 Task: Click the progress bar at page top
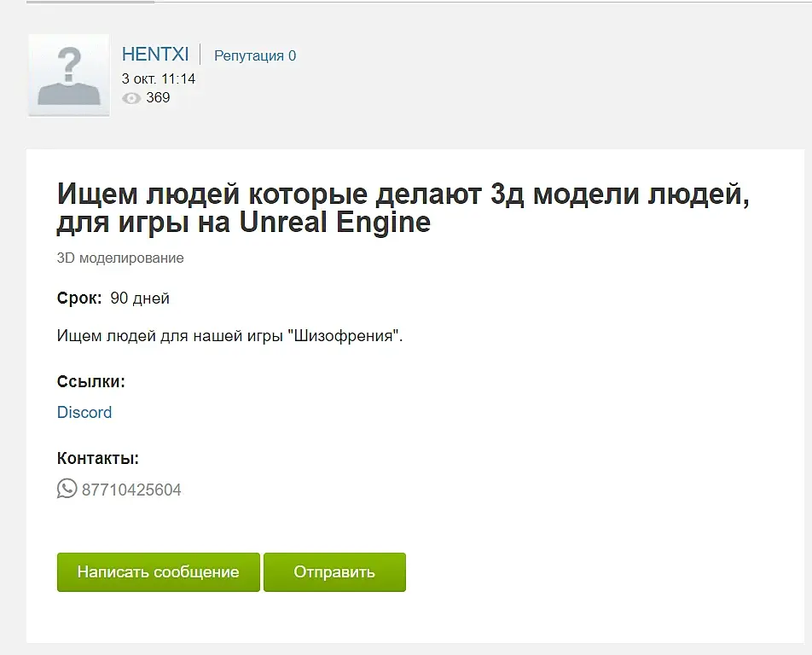coord(90,2)
